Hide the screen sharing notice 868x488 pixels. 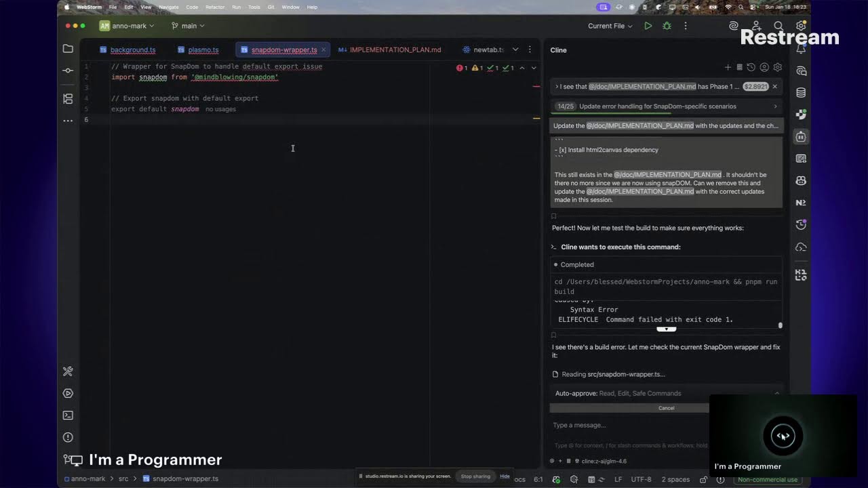(x=505, y=476)
